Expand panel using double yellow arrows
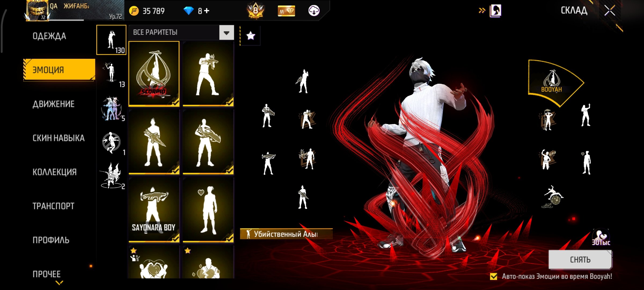This screenshot has height=290, width=644. 482,11
